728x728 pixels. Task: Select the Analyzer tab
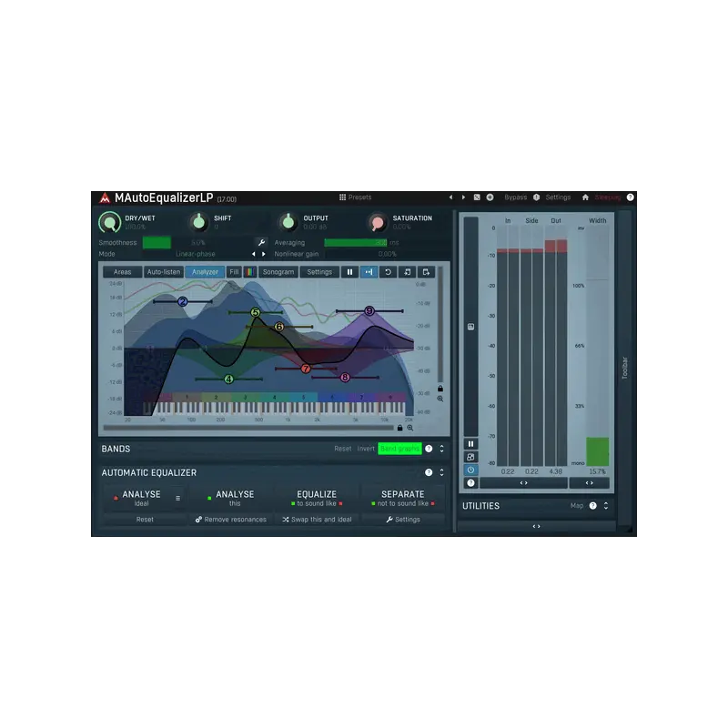click(x=205, y=272)
